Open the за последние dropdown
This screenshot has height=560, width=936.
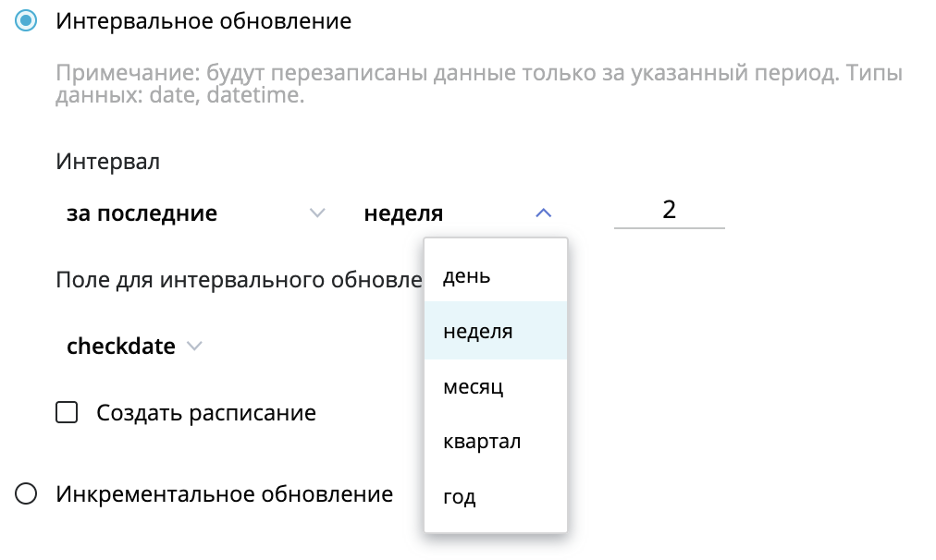tap(196, 213)
